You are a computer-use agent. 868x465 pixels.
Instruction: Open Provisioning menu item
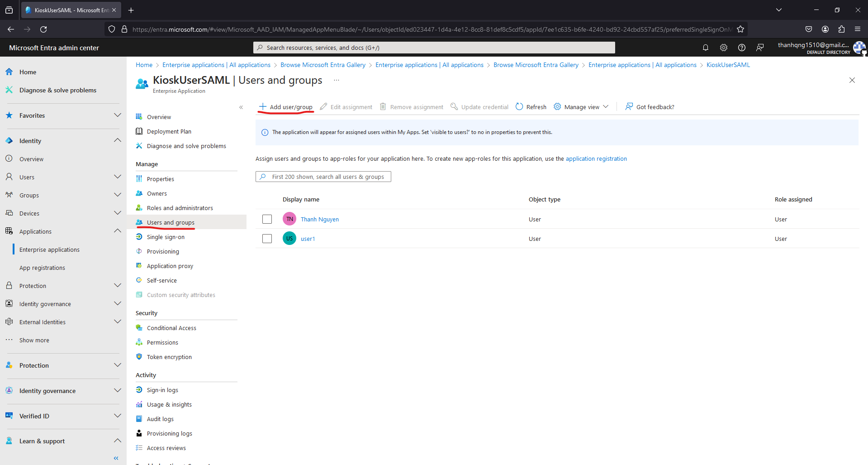click(163, 251)
